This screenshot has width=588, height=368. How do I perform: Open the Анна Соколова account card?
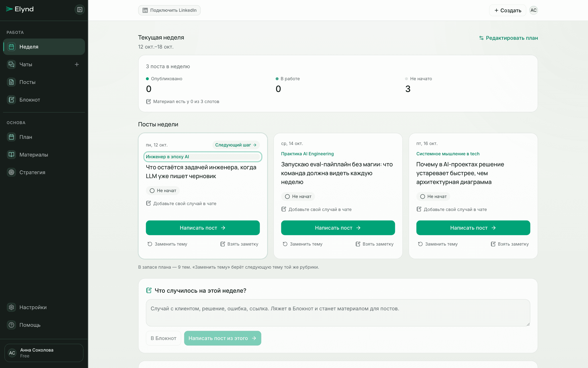[44, 353]
